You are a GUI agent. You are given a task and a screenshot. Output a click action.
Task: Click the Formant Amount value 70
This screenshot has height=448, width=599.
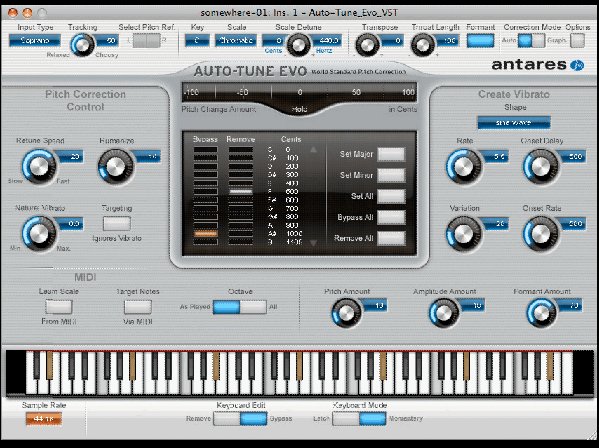[570, 306]
